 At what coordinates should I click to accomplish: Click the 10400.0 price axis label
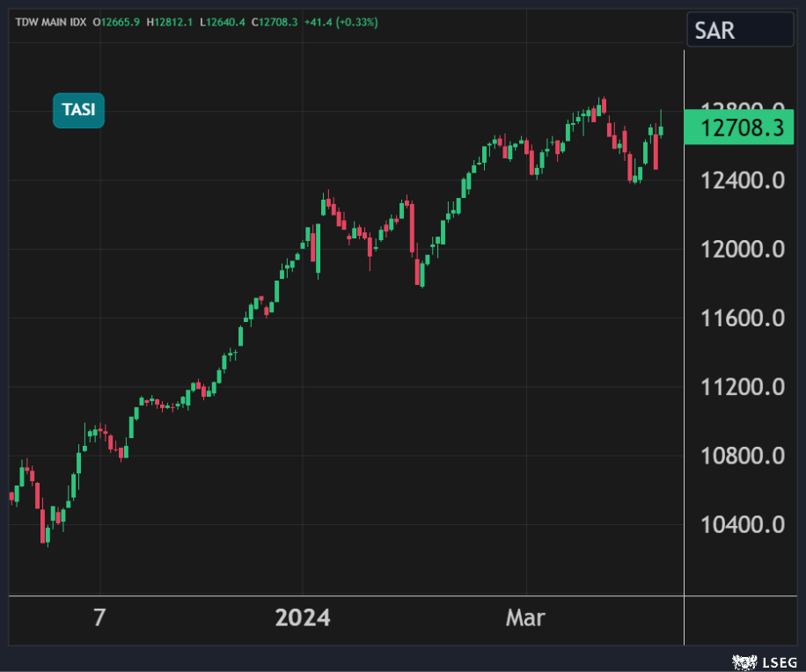click(x=743, y=525)
